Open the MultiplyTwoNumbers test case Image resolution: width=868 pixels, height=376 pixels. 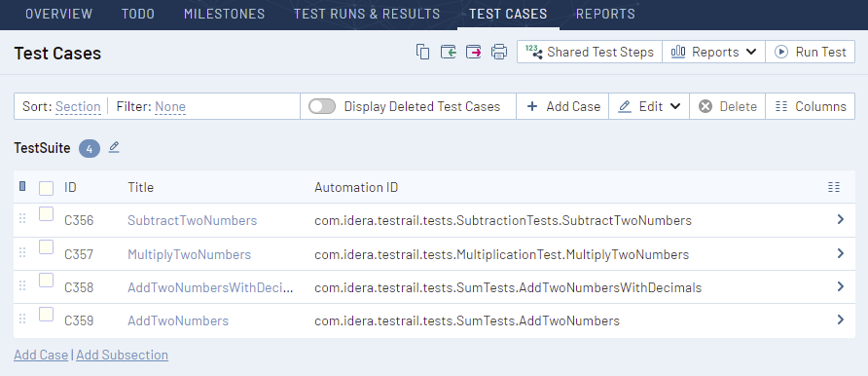[190, 254]
